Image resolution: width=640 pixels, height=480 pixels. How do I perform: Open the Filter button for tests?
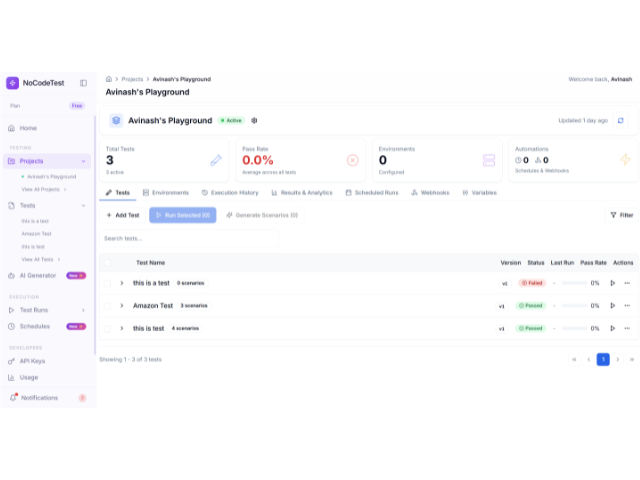click(x=621, y=215)
